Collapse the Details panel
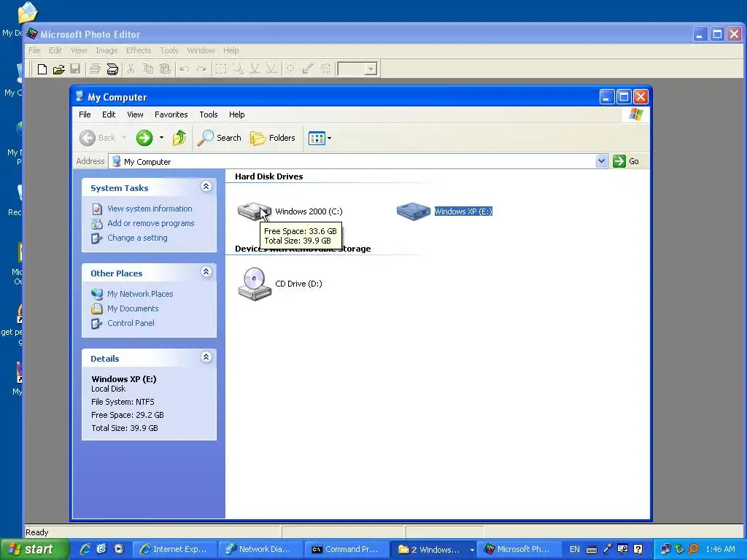This screenshot has height=560, width=747. tap(206, 357)
